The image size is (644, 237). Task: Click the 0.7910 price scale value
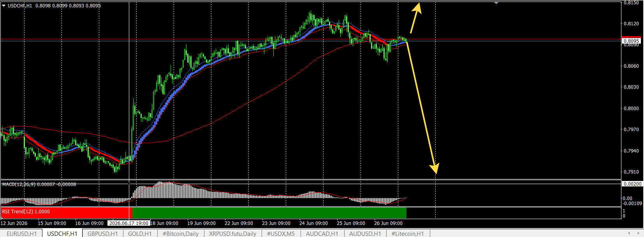(x=631, y=172)
